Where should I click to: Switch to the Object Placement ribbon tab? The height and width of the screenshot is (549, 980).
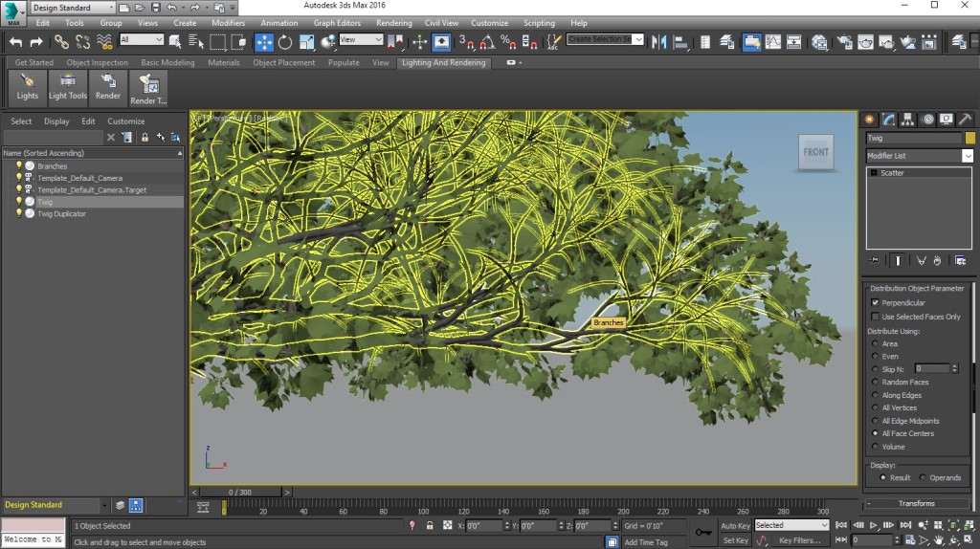click(283, 62)
